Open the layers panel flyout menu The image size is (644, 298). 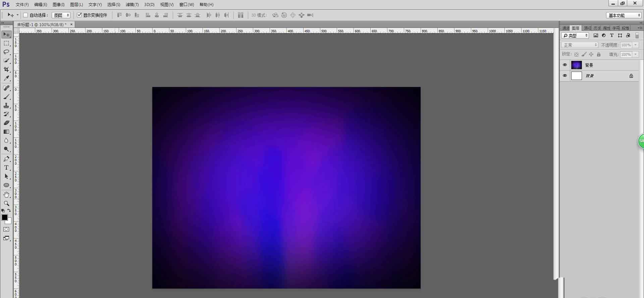pyautogui.click(x=640, y=28)
